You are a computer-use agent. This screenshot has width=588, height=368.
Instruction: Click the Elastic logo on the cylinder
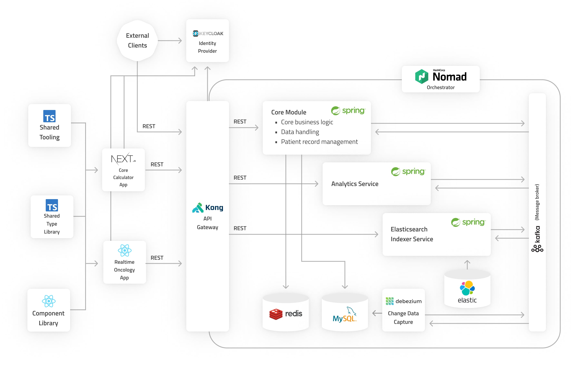click(467, 292)
